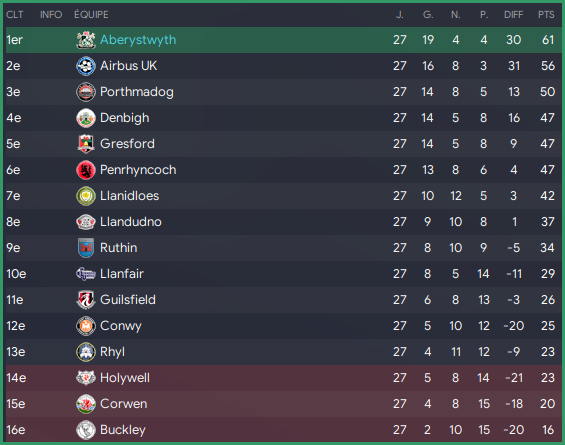Click the Conwy orange club badge

click(x=86, y=326)
